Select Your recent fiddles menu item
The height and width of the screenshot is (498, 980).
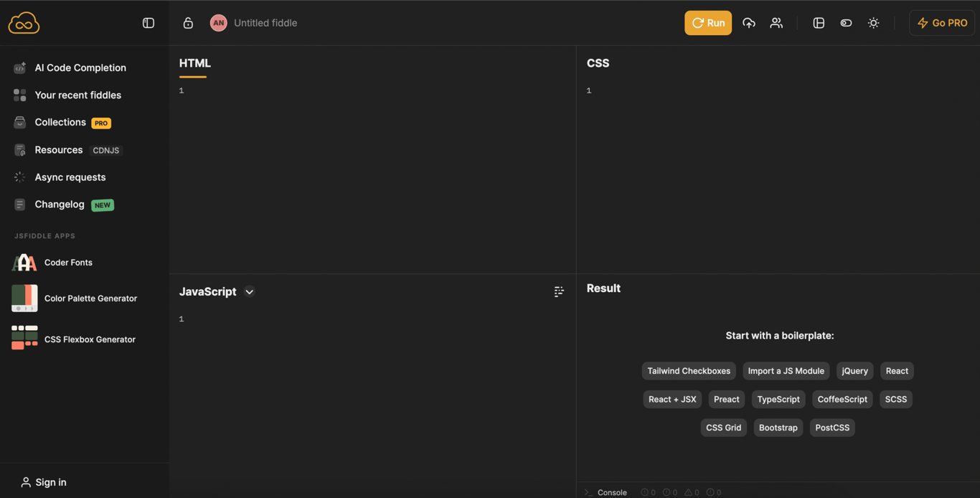[77, 95]
